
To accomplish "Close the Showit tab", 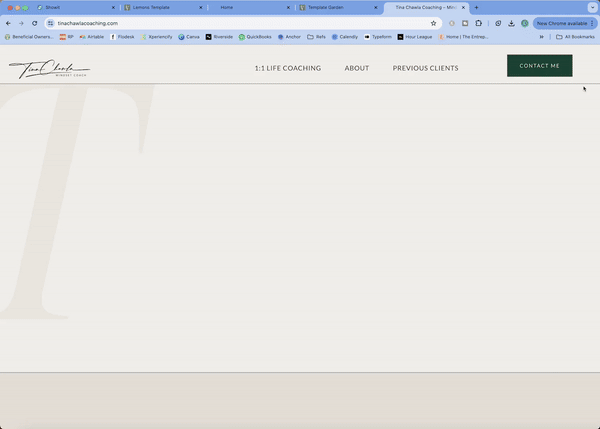I will 113,7.
